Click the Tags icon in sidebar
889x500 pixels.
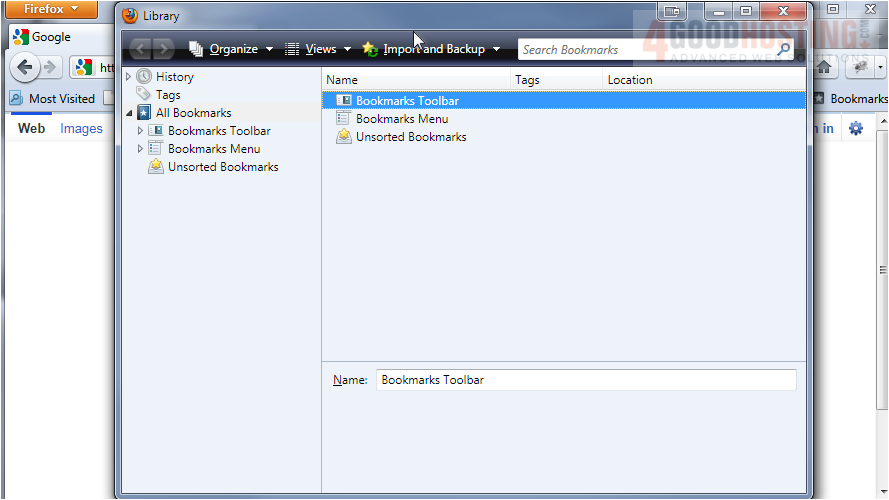click(144, 95)
